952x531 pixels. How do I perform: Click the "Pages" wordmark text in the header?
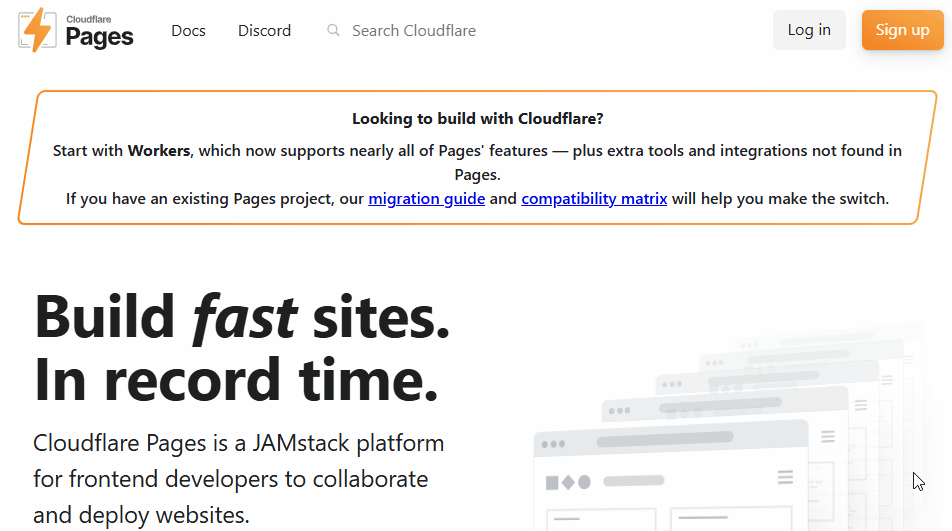coord(99,38)
